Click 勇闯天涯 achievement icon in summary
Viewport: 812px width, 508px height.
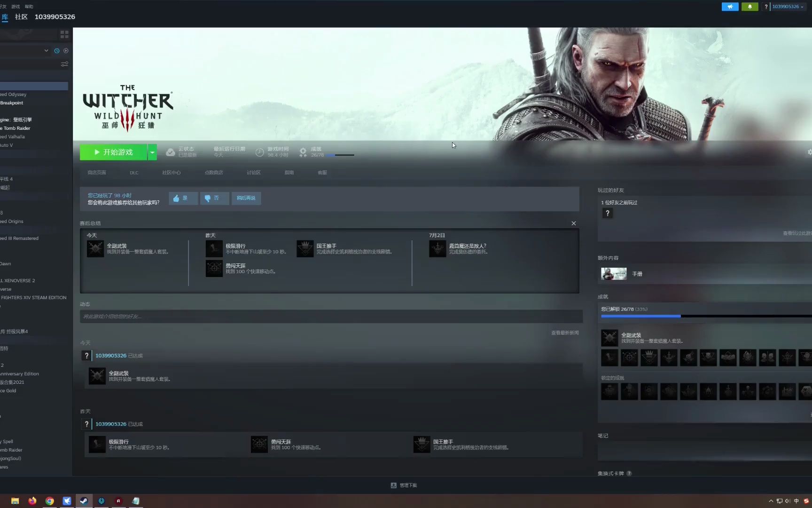(x=214, y=269)
